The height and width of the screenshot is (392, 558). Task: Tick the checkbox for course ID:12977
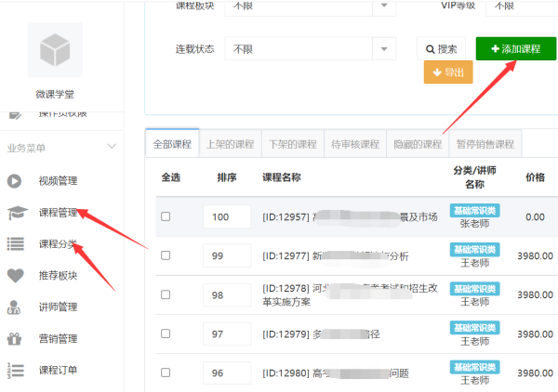[x=166, y=255]
